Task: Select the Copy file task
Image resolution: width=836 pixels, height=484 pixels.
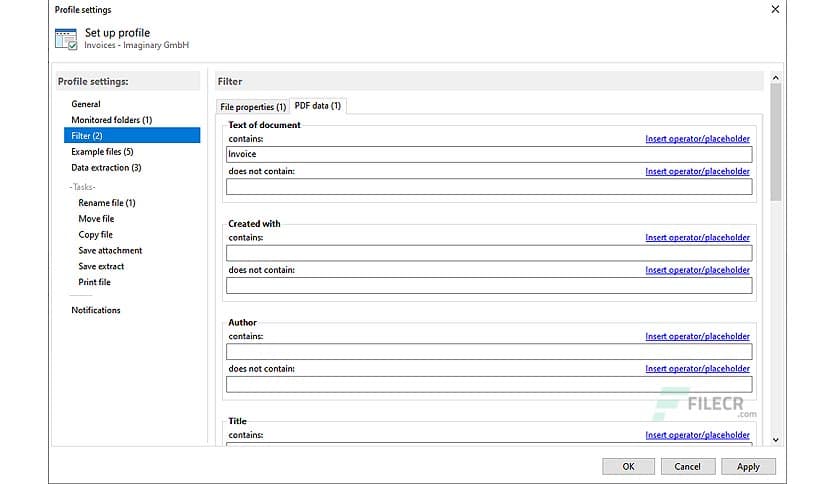Action: 95,235
